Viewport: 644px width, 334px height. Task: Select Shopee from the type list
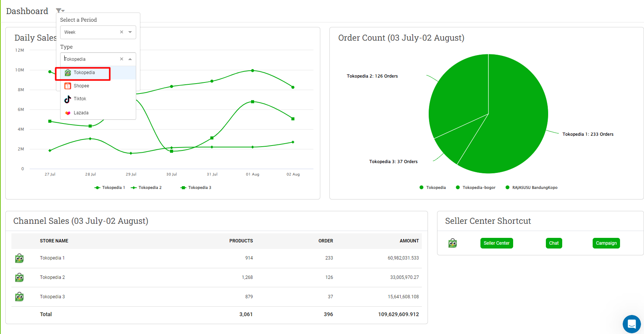point(98,86)
